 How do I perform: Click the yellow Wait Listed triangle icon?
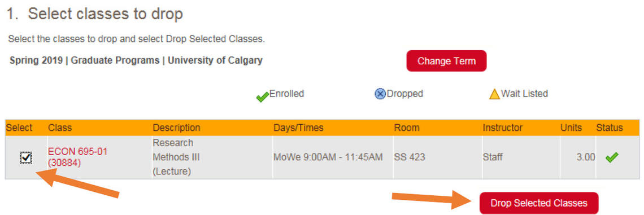pyautogui.click(x=494, y=94)
